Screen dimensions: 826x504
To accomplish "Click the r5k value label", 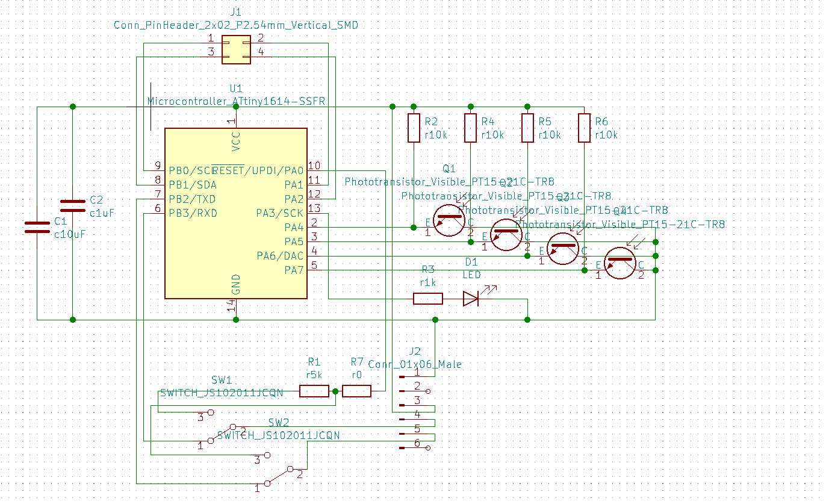I will [x=314, y=375].
